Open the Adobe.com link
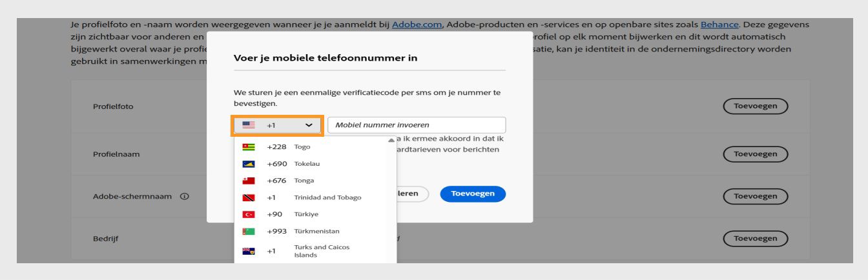Screen dimensions: 868x280 (417, 25)
